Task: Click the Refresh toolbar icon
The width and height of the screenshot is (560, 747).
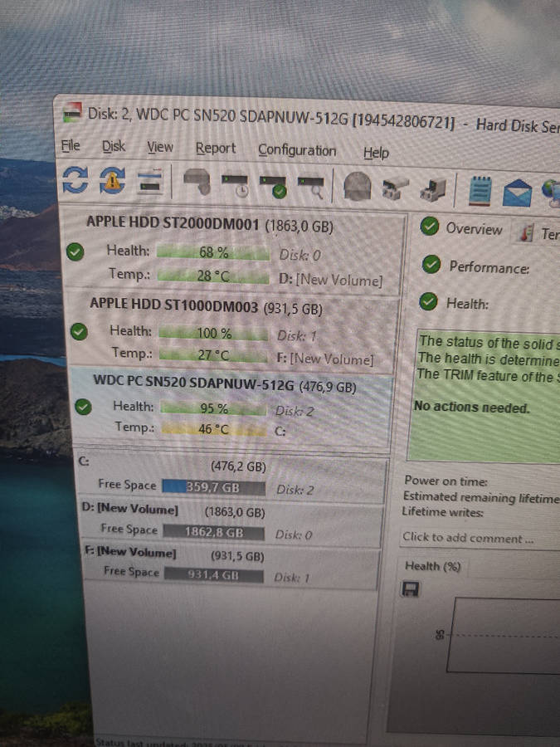Action: tap(75, 183)
